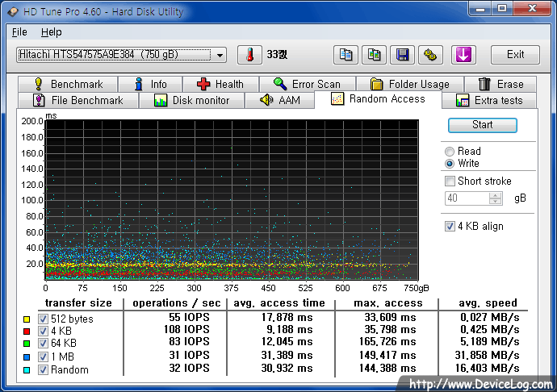The image size is (557, 392).
Task: Expand the Hitachi drive selection dropdown
Action: [220, 55]
